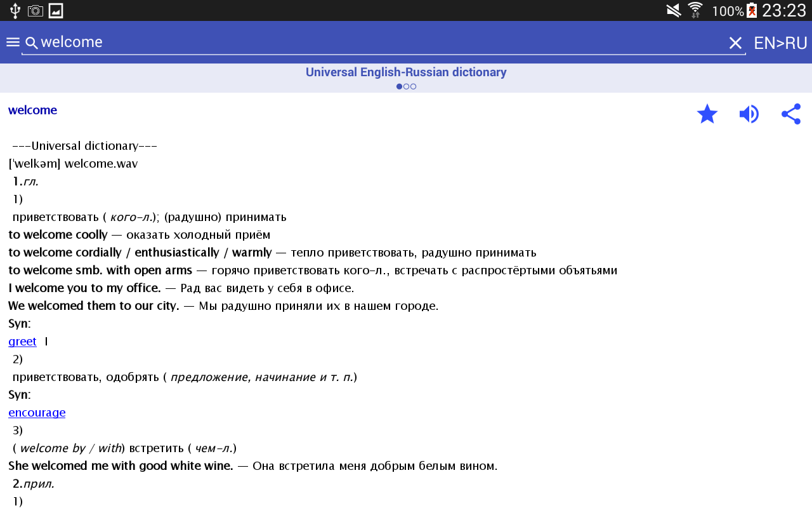
Task: Tap 'She welcomed me with good white wine.'
Action: point(121,466)
